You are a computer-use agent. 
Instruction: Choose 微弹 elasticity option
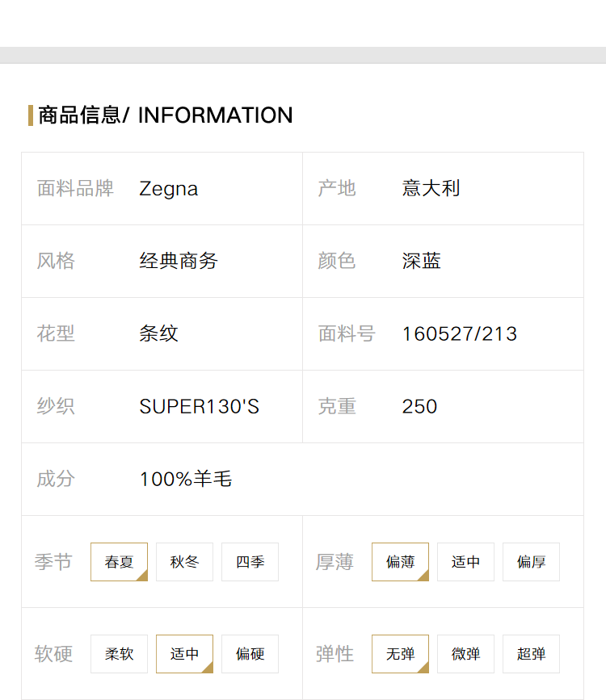click(465, 653)
